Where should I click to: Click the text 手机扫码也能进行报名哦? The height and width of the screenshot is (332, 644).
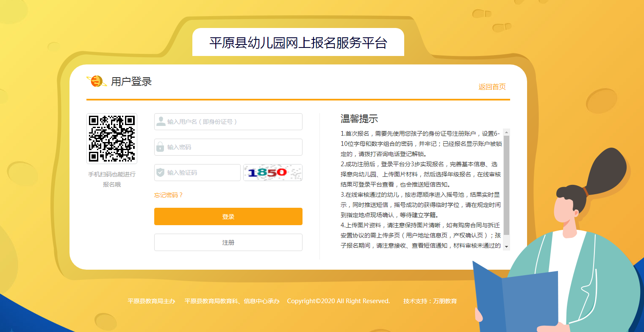[112, 179]
